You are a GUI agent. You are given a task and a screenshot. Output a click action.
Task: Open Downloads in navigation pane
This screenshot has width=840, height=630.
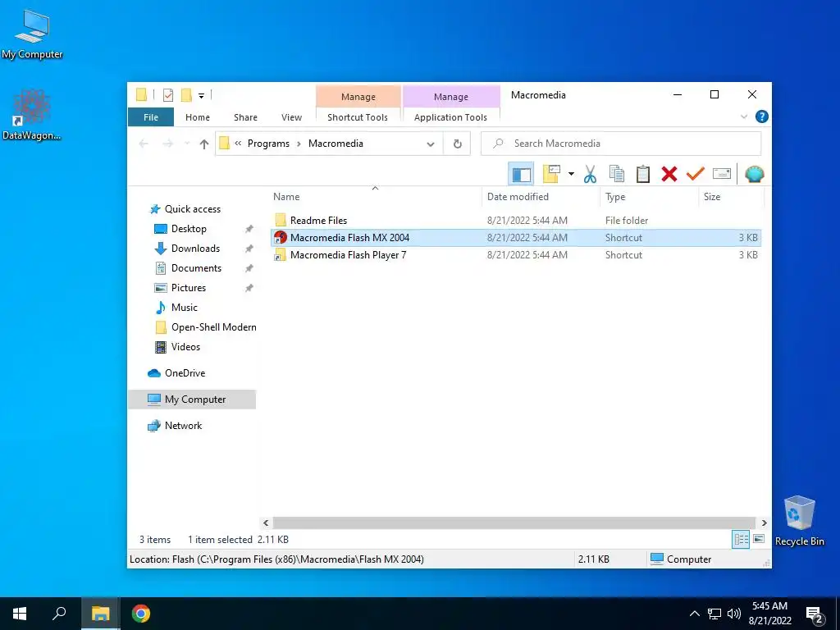(195, 249)
